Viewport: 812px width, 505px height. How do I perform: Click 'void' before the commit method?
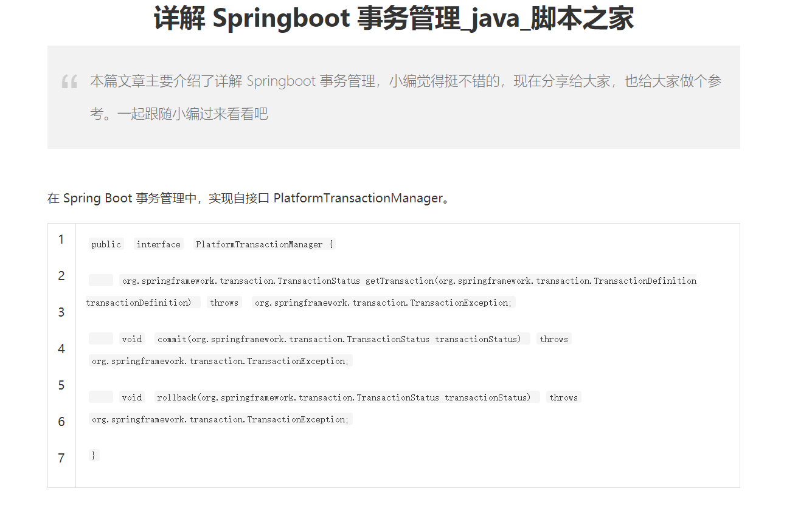click(x=131, y=339)
